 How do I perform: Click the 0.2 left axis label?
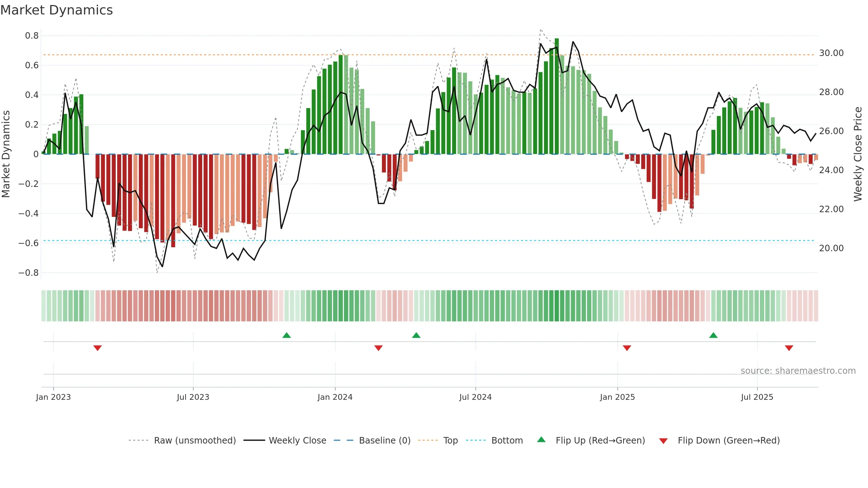[x=32, y=125]
